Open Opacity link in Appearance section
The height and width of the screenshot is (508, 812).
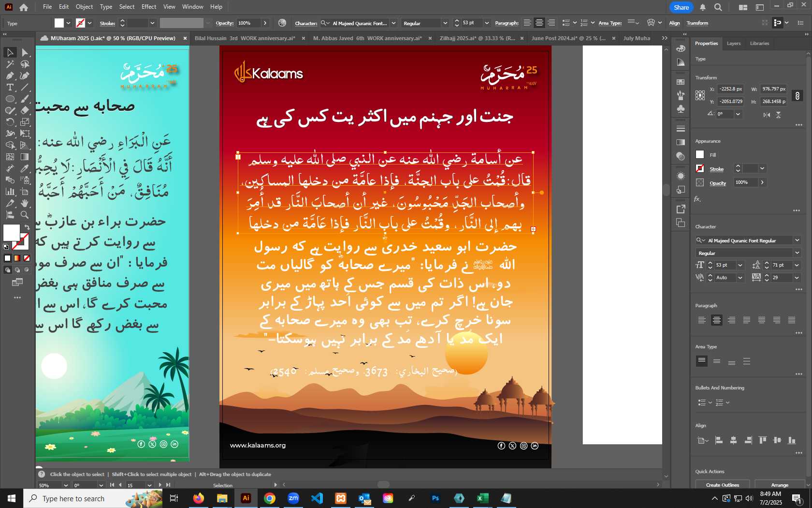(718, 183)
